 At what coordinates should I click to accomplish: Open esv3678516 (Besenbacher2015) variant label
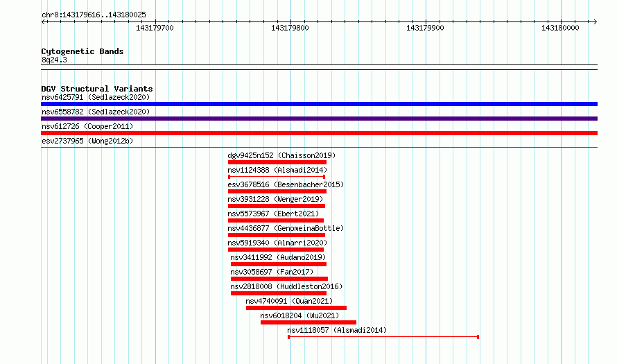coord(286,184)
